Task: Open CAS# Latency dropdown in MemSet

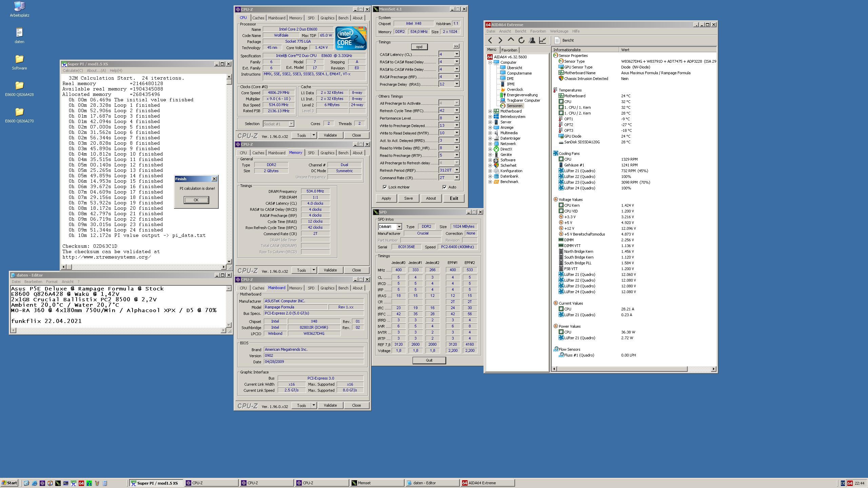Action: (457, 54)
